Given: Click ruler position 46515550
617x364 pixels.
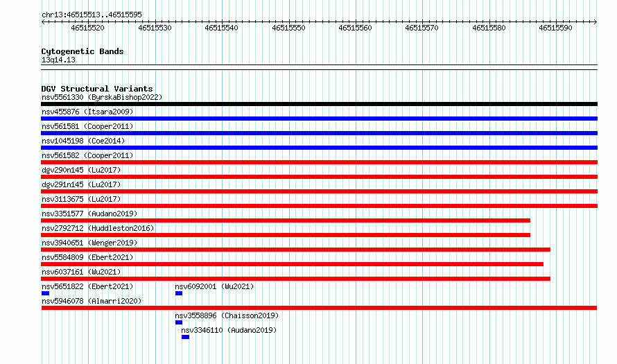Looking at the screenshot, I should click(288, 28).
